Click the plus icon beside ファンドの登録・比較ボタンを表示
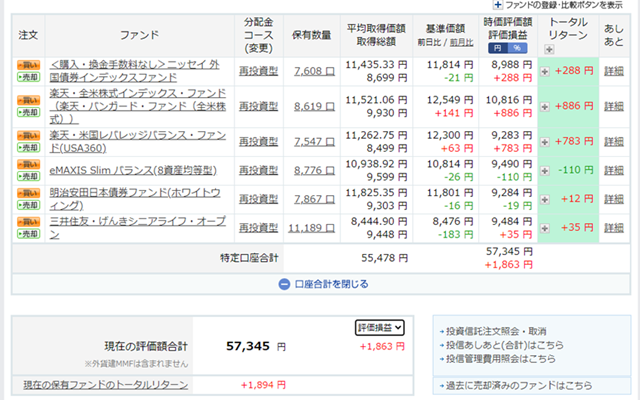The height and width of the screenshot is (400, 640). [x=499, y=5]
